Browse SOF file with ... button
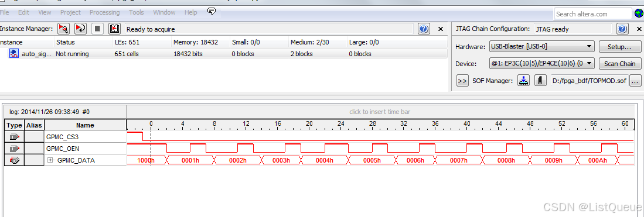Screen dimensions: 644x217 635,80
